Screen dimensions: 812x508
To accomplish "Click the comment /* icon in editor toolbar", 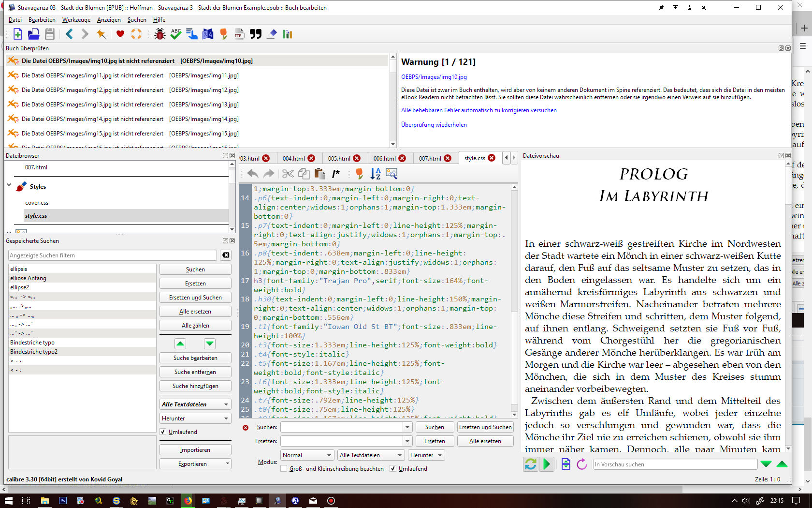I will (336, 174).
